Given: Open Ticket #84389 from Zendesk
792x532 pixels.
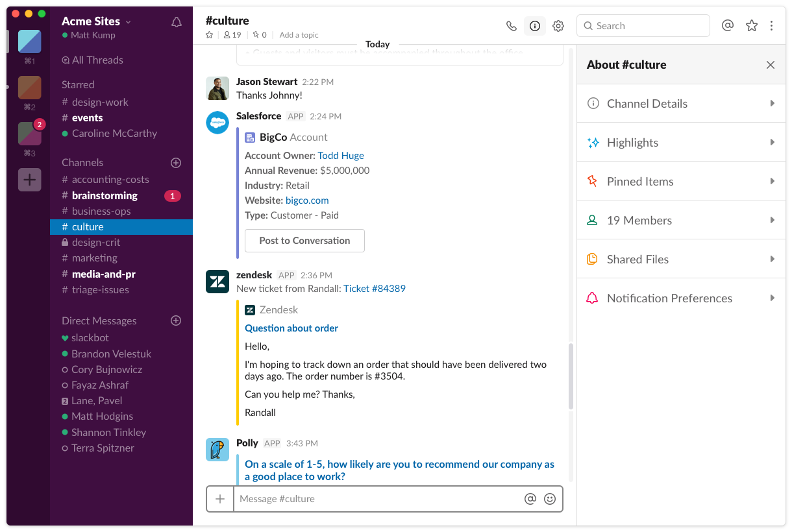Looking at the screenshot, I should pyautogui.click(x=375, y=288).
